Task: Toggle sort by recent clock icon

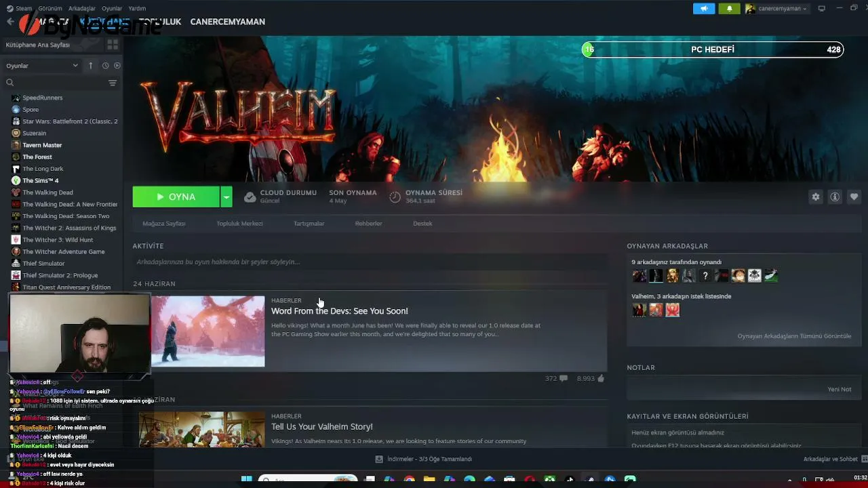Action: tap(105, 66)
